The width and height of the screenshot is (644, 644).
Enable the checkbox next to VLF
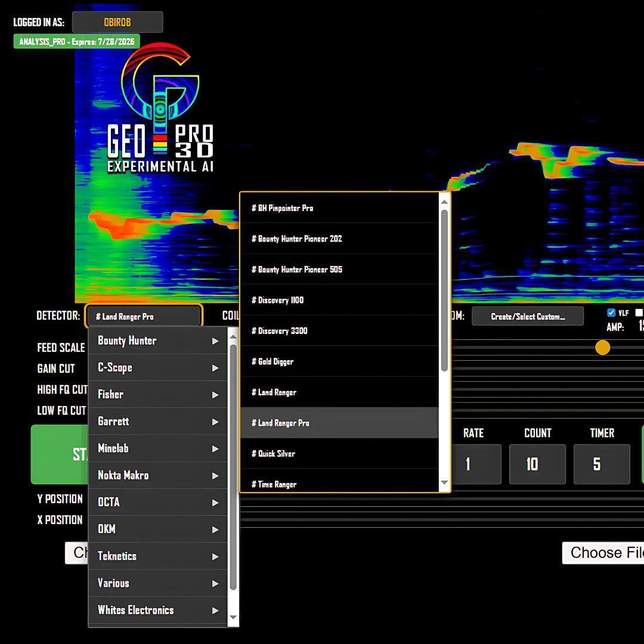611,312
